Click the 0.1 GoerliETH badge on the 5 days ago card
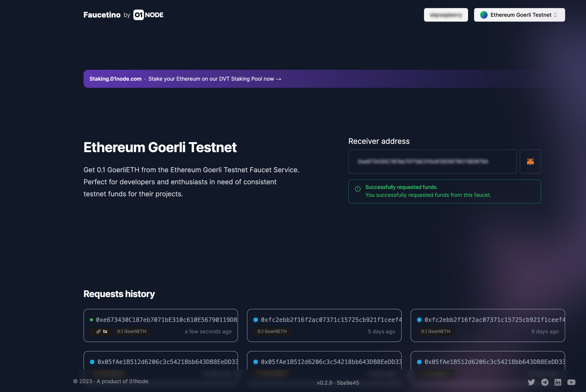The height and width of the screenshot is (392, 586). (272, 331)
